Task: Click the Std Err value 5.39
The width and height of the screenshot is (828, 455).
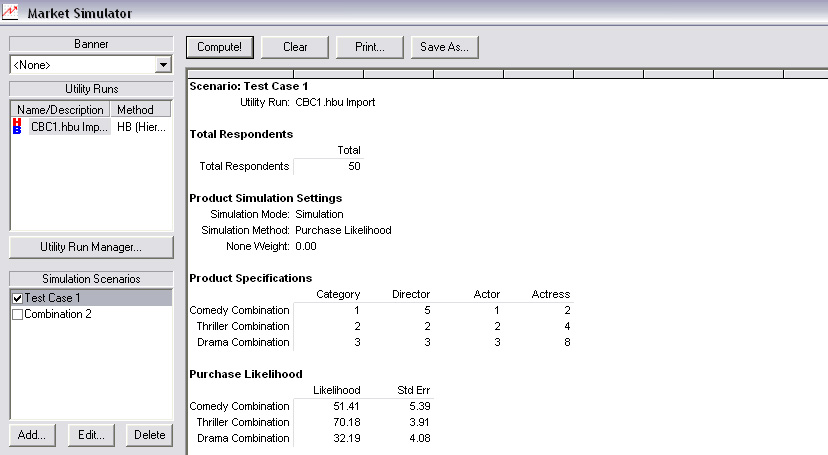Action: (420, 406)
